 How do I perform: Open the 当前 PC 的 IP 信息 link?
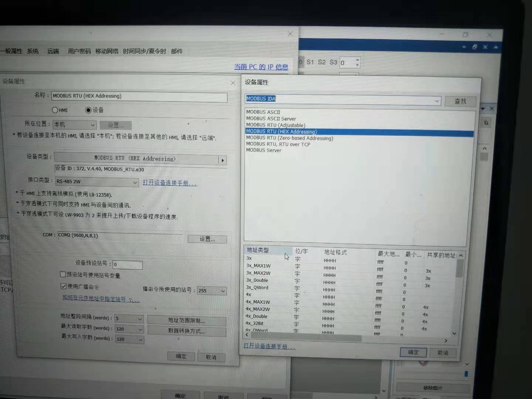click(x=261, y=67)
